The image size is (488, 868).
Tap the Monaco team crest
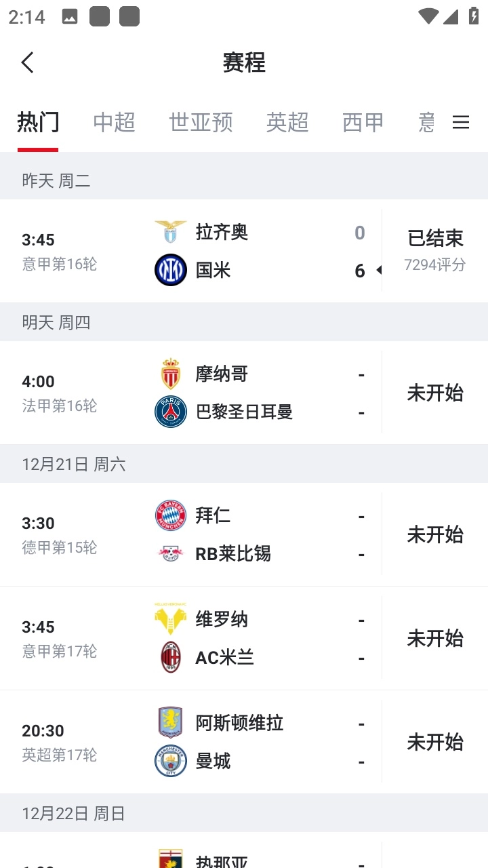coord(171,374)
